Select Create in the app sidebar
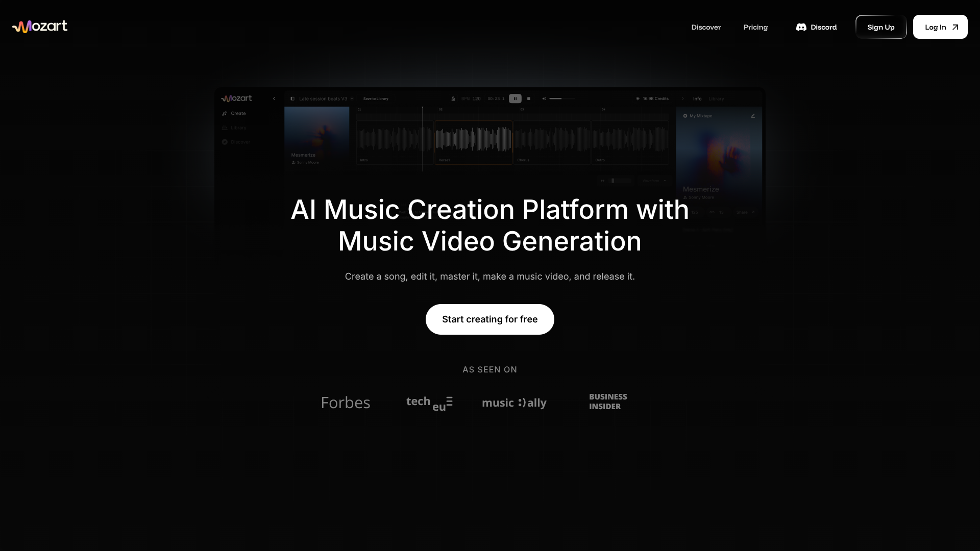980x551 pixels. (237, 113)
